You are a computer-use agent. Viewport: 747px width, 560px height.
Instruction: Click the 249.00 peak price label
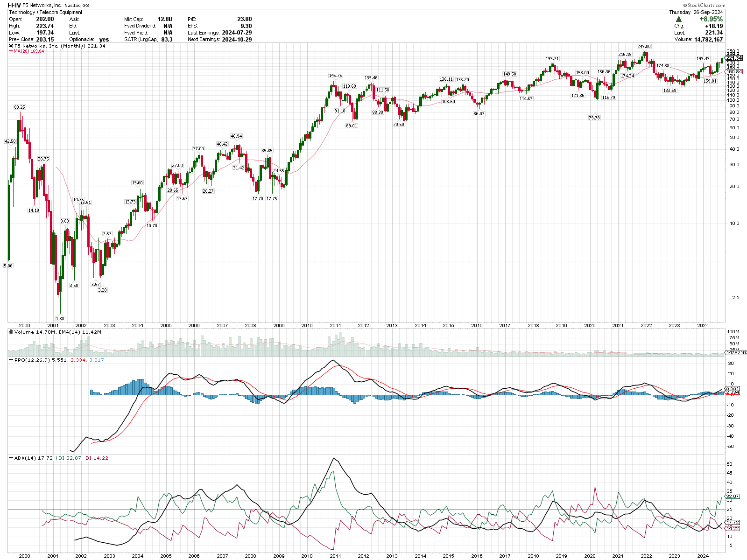(644, 47)
